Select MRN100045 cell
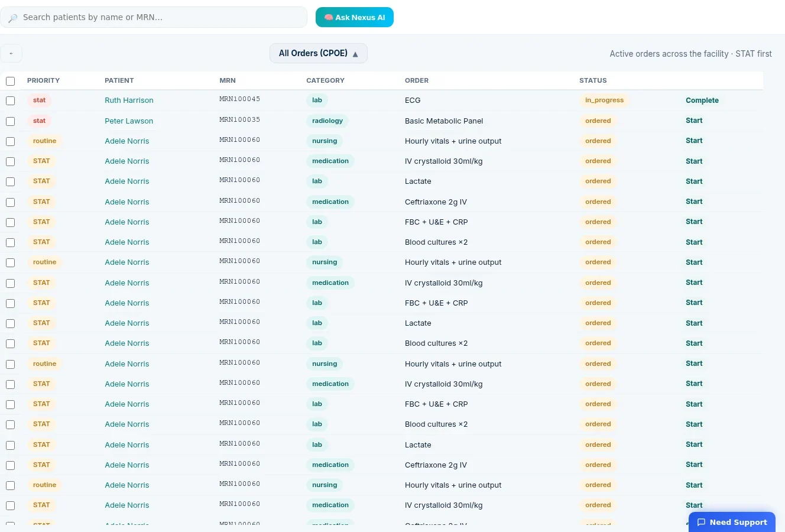Screen dimensions: 785x532 tap(240, 99)
